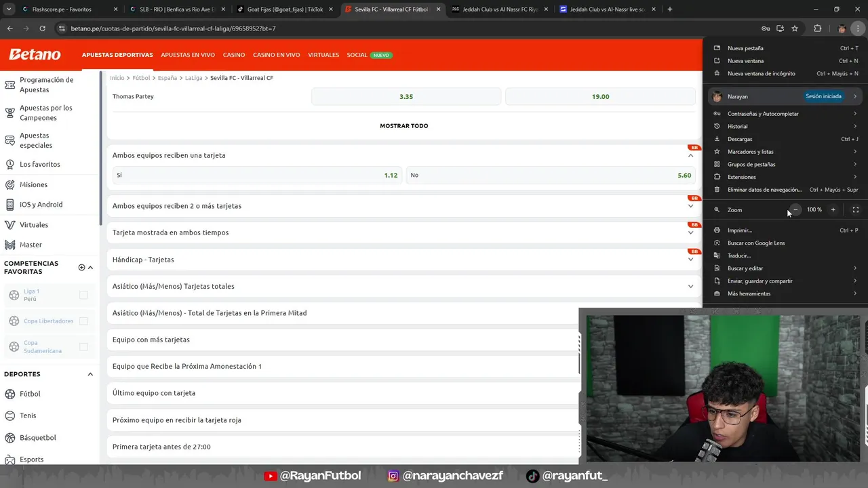Image resolution: width=868 pixels, height=488 pixels.
Task: Click the Betano logo
Action: pos(35,55)
